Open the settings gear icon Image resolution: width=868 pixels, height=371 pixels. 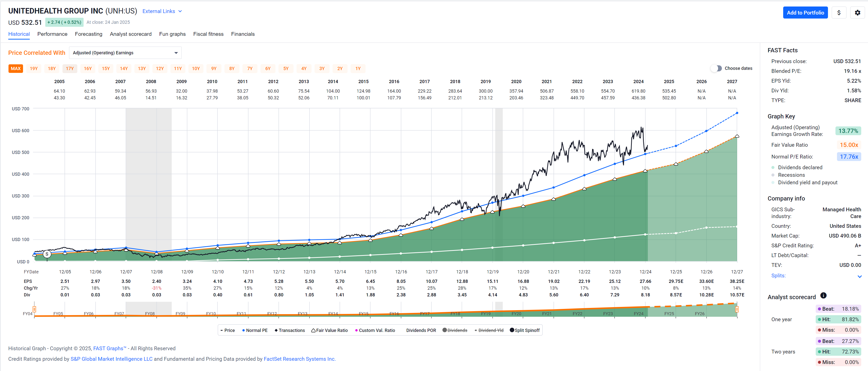(x=857, y=13)
